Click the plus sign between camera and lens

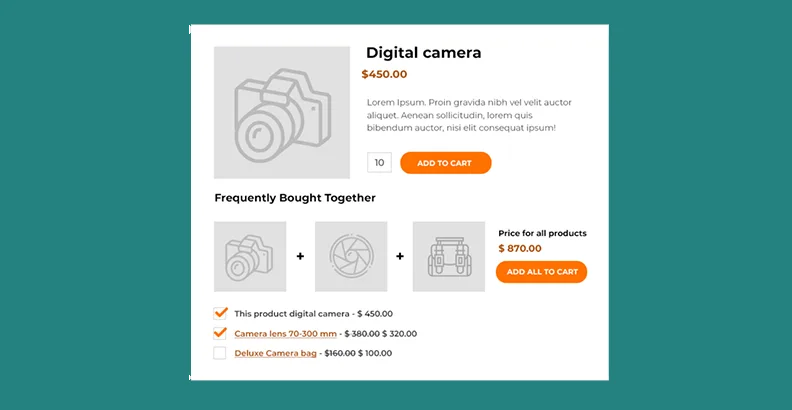coord(300,257)
